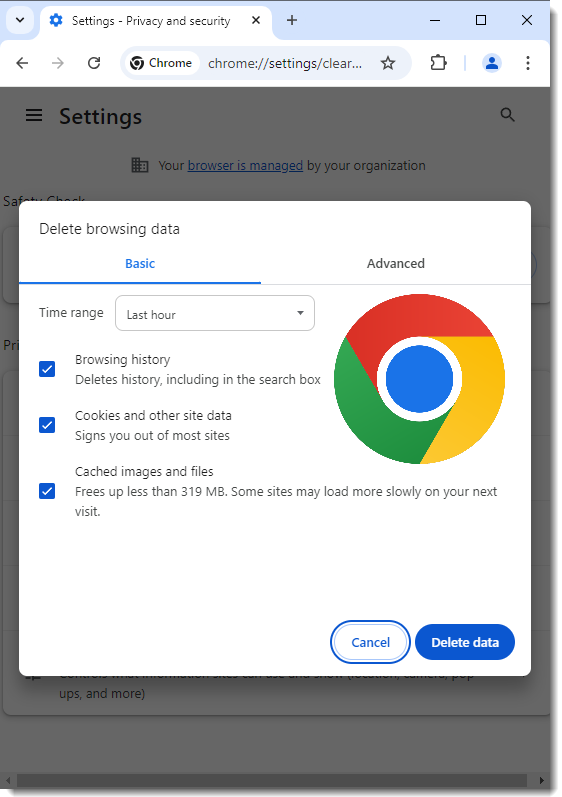The image size is (562, 797).
Task: Open the Extensions puzzle icon
Action: point(438,63)
